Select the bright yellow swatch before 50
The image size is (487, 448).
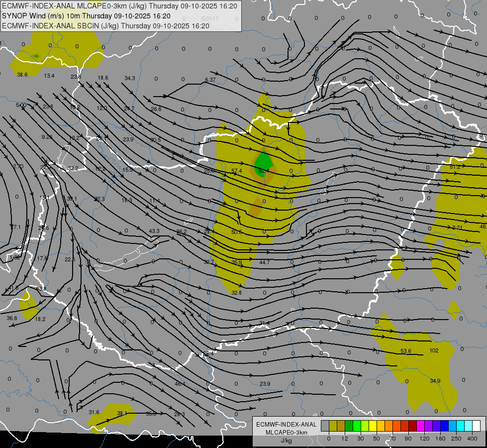(x=373, y=426)
